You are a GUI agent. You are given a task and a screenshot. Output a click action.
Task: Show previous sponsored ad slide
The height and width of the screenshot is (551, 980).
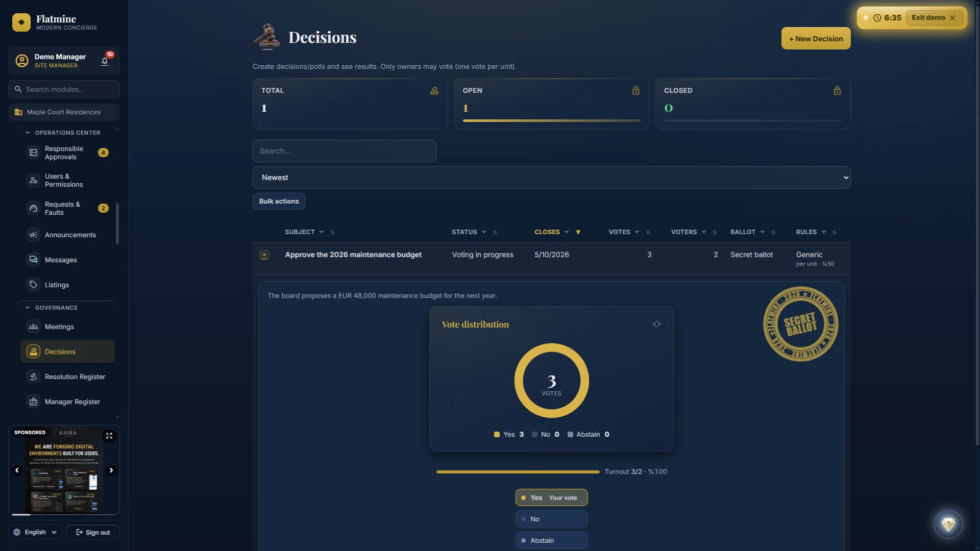(x=17, y=470)
